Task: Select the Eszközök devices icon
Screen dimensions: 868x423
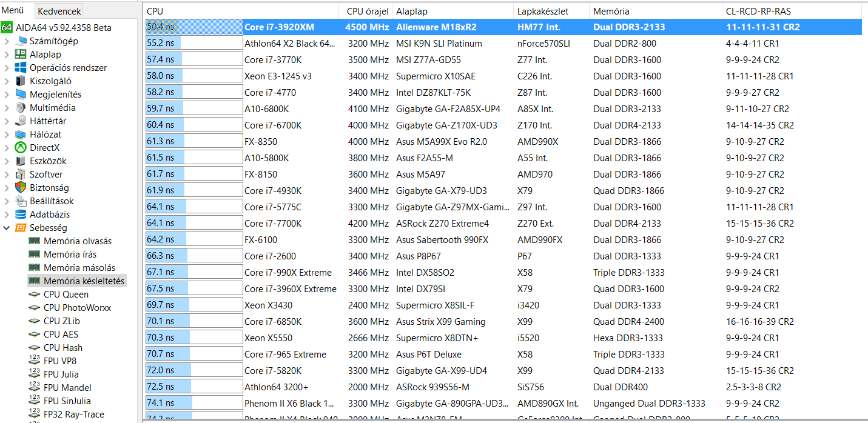Action: pyautogui.click(x=21, y=161)
